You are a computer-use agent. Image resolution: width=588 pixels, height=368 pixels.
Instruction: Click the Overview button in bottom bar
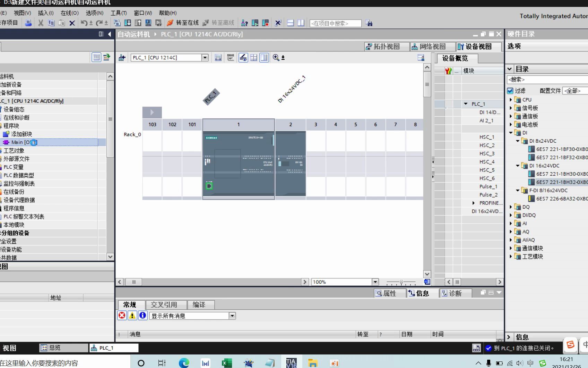pos(63,348)
